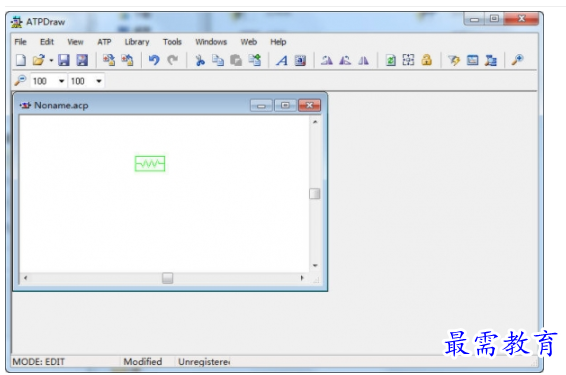Cut the selected component with scissors icon
566x375 pixels.
[200, 60]
